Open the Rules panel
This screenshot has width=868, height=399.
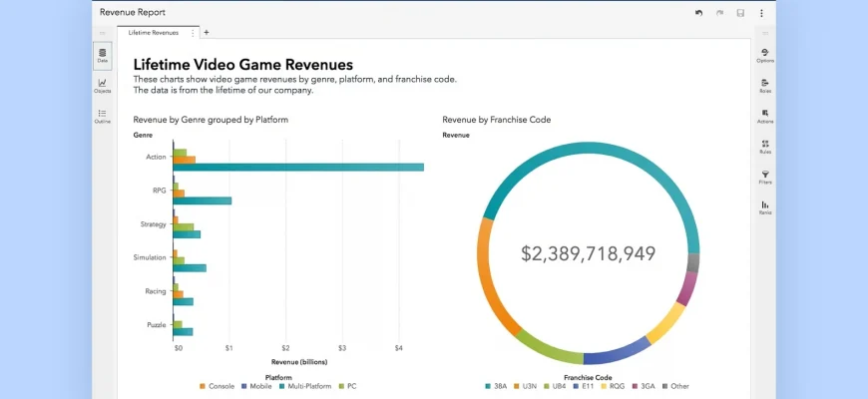point(764,147)
